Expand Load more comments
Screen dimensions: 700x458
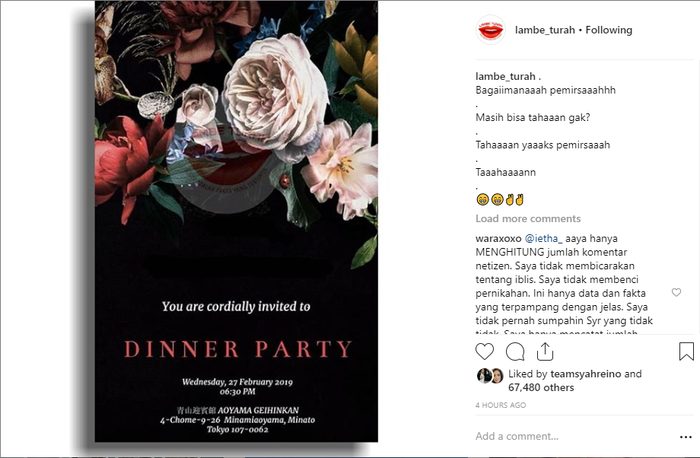click(x=527, y=218)
